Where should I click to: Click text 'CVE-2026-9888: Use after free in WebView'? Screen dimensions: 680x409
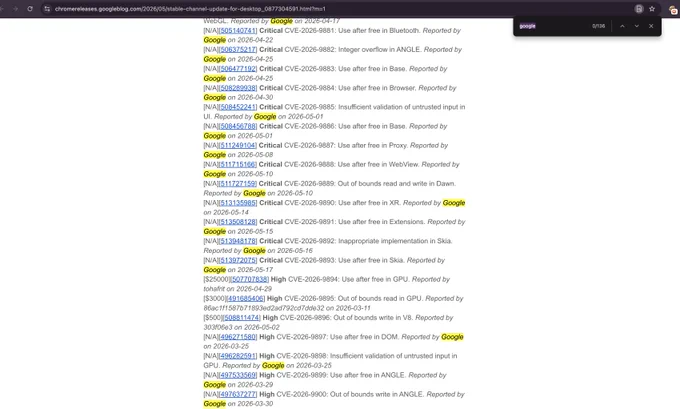[351, 164]
